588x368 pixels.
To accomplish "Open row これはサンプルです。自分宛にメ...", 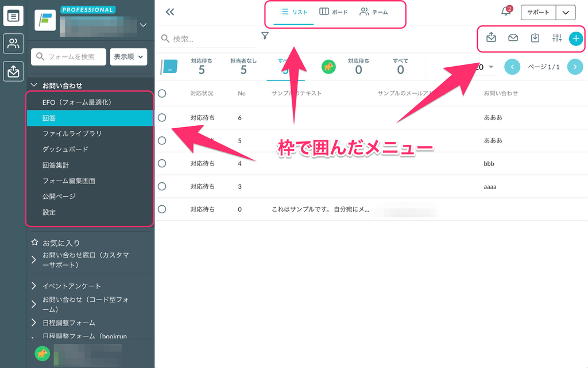I will tap(372, 209).
